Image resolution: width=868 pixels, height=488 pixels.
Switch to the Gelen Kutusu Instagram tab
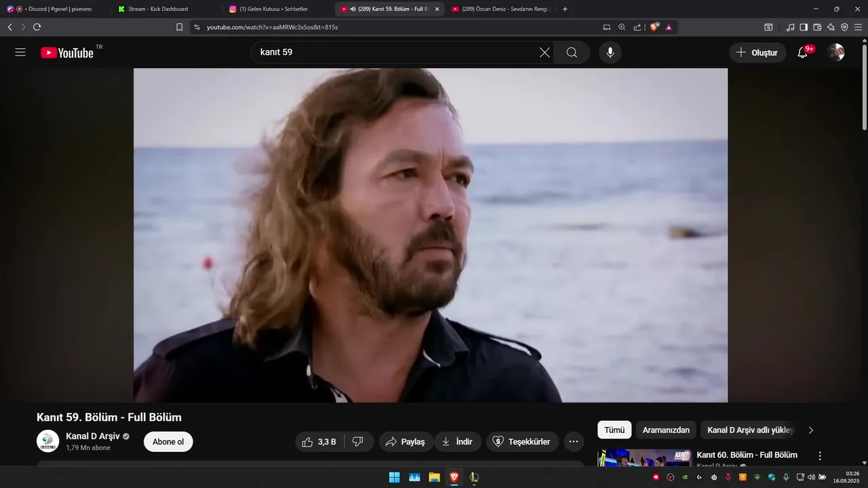click(277, 9)
